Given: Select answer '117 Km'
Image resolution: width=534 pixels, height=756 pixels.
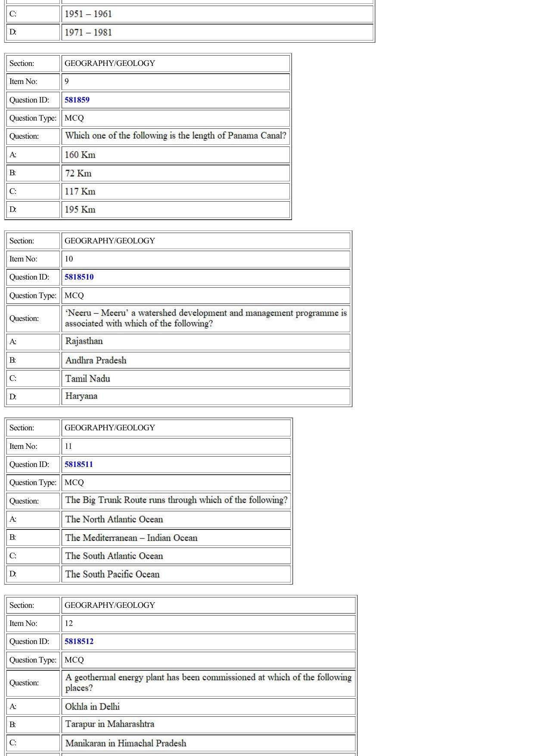Looking at the screenshot, I should (x=80, y=191).
